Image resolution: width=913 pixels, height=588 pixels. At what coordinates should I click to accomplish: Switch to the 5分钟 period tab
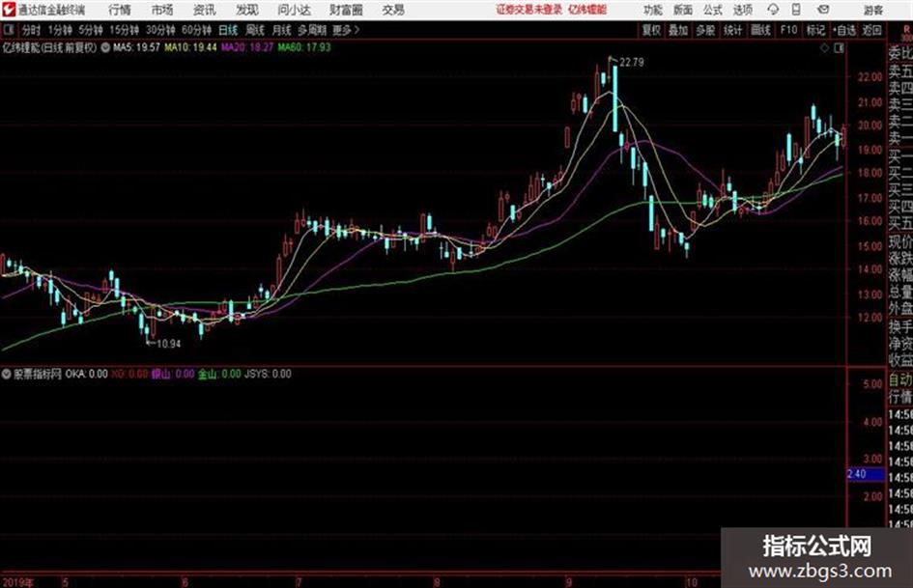[91, 30]
